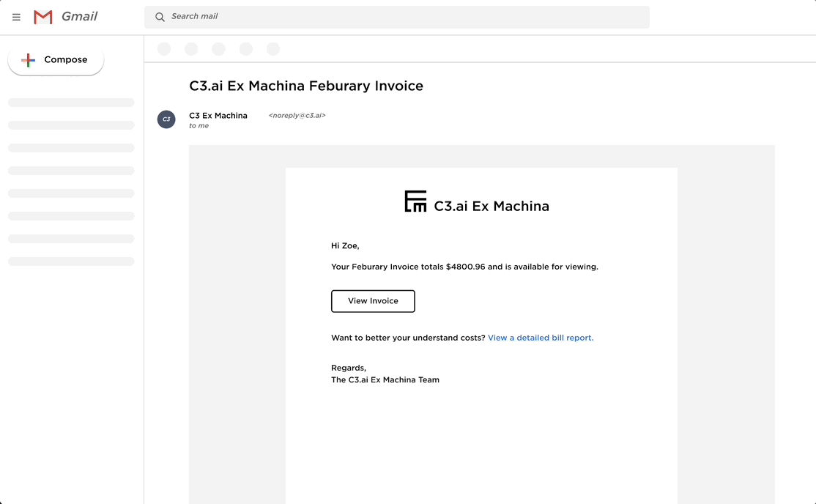The image size is (816, 504).
Task: Click the 'Gmail' wordmark text
Action: pyautogui.click(x=79, y=17)
